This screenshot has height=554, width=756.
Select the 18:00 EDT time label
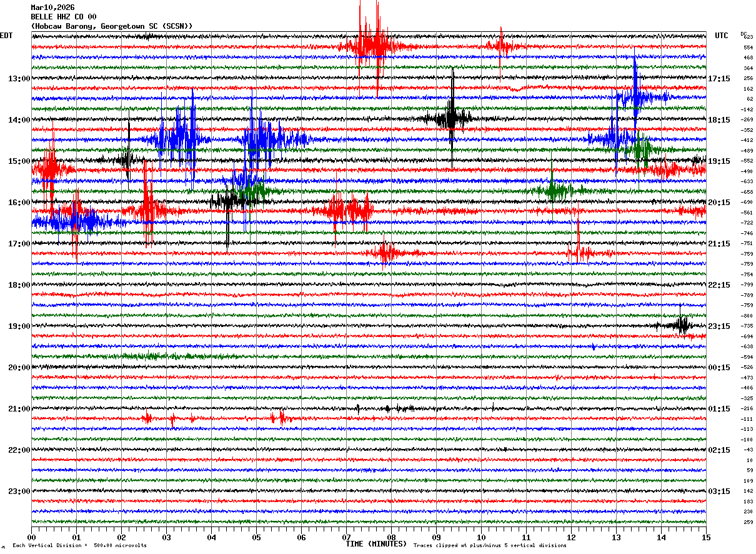(19, 285)
